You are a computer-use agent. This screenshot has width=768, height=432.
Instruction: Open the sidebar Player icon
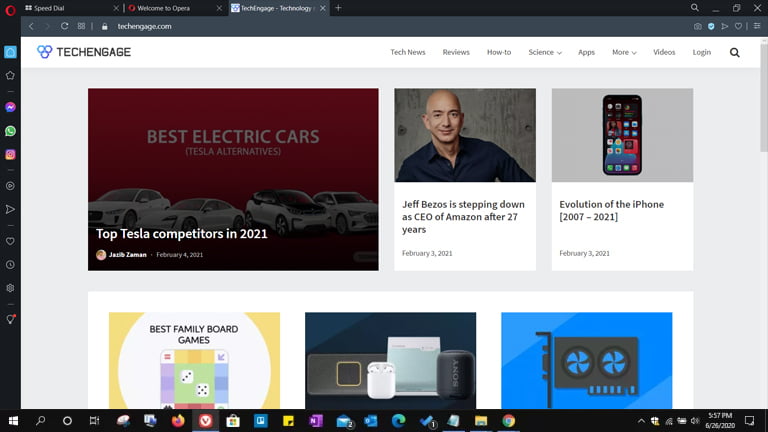10,186
